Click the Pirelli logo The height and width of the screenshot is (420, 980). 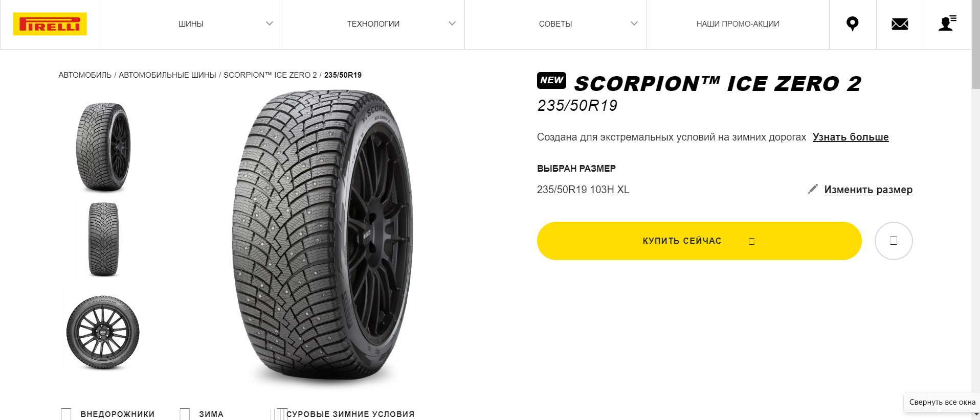[50, 24]
